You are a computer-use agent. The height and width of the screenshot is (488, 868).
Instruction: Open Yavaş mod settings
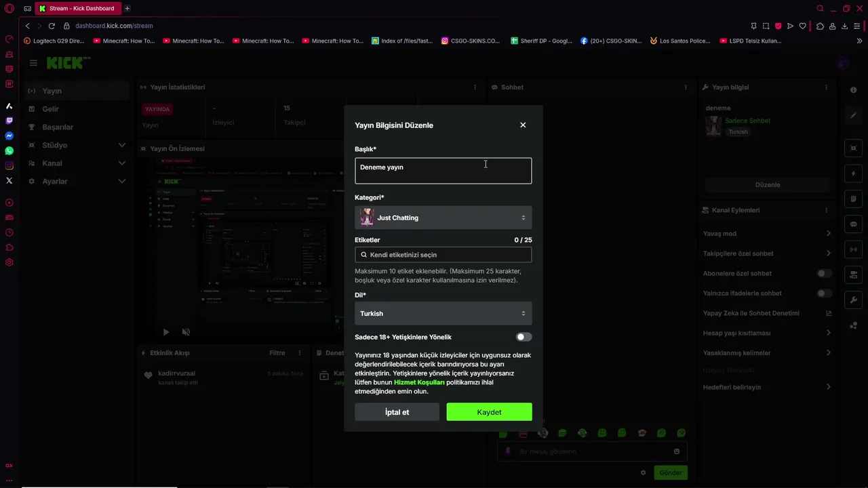point(767,234)
